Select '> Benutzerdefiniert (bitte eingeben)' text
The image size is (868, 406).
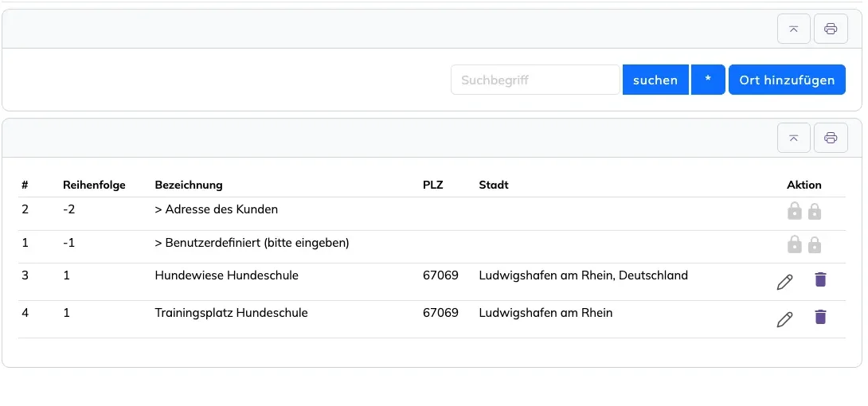(x=252, y=243)
